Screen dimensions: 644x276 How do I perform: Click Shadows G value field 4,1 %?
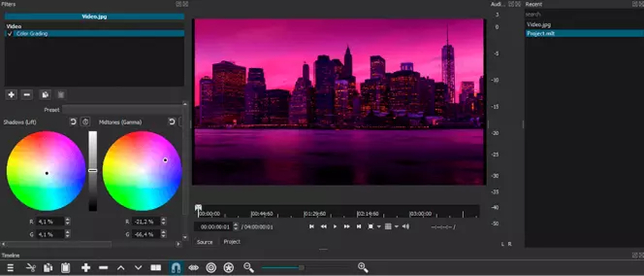point(50,234)
